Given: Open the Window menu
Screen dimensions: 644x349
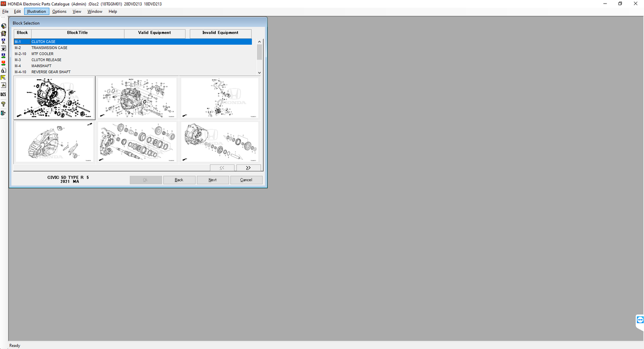Looking at the screenshot, I should click(x=95, y=12).
